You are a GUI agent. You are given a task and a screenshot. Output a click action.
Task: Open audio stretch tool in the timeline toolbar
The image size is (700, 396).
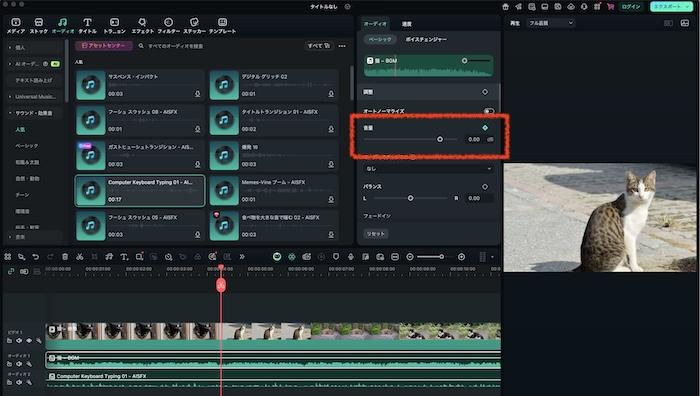(109, 257)
